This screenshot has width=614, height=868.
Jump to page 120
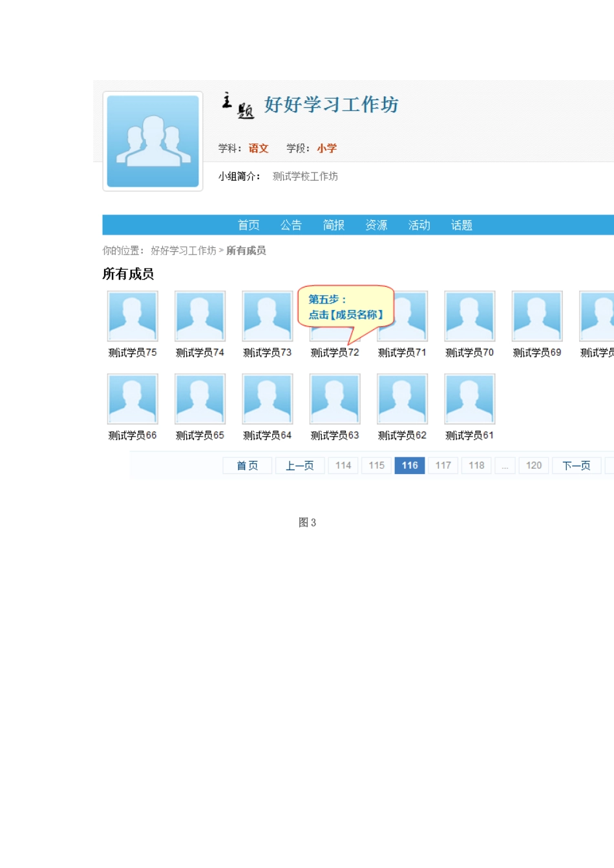534,466
